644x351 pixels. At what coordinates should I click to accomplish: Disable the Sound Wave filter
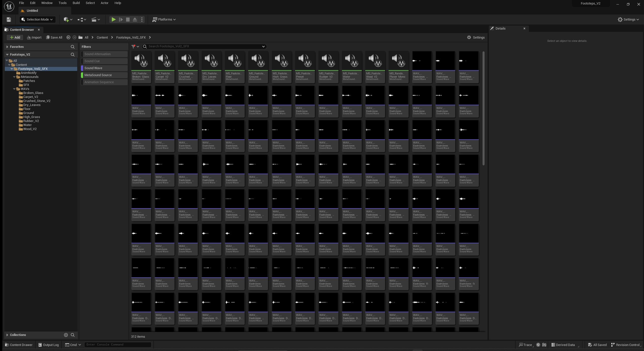[x=104, y=68]
